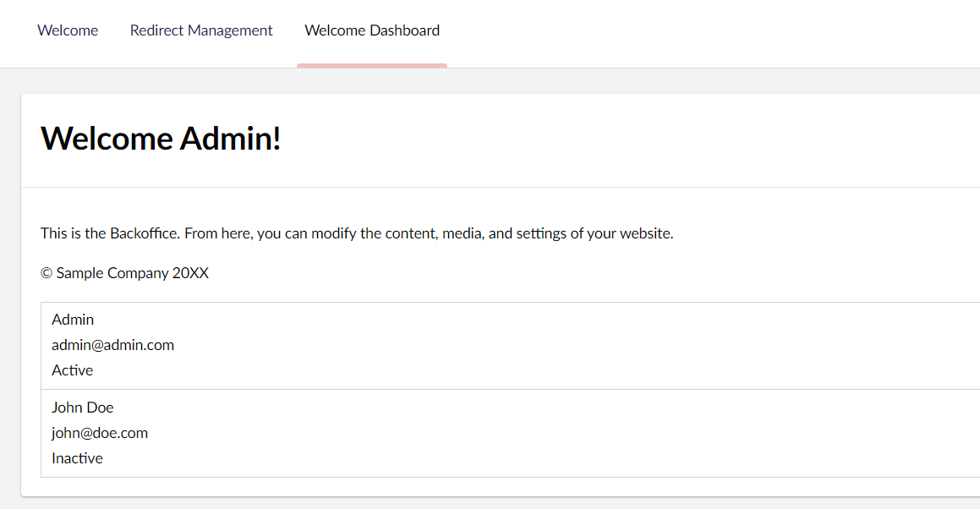Image resolution: width=980 pixels, height=509 pixels.
Task: Open the Redirect Management tab
Action: click(x=201, y=30)
